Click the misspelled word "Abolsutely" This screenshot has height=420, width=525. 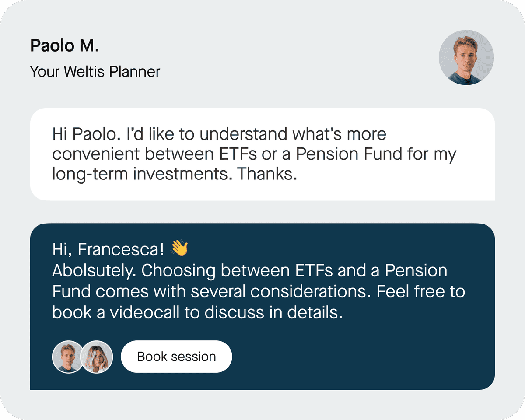[x=94, y=271]
